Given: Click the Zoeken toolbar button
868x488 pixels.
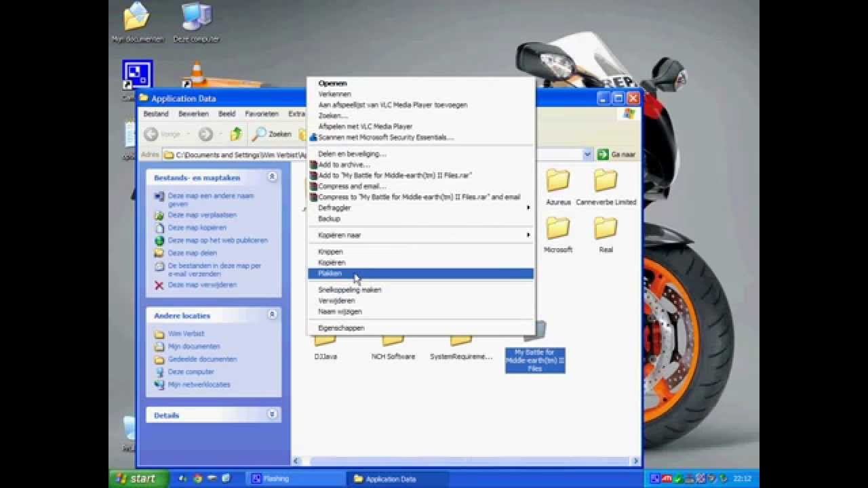Looking at the screenshot, I should click(x=272, y=134).
